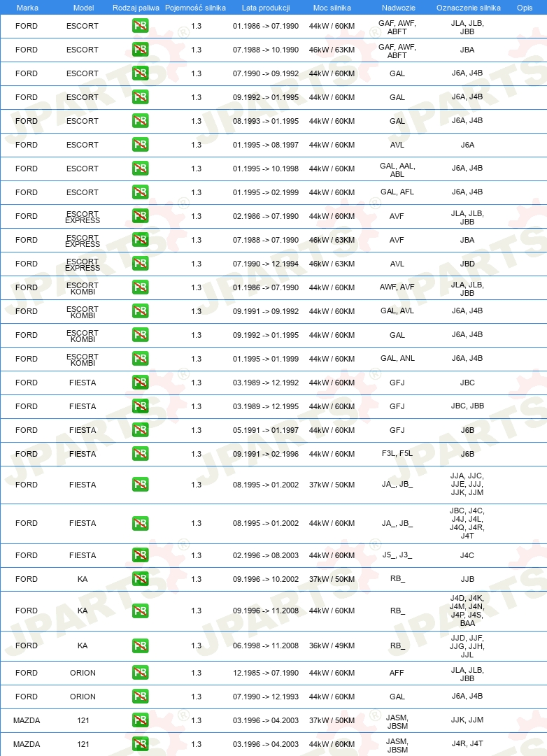Viewport: 547px width, 756px height.
Task: Click petrol icon for Mazda 121 44kW row
Action: pos(141,744)
